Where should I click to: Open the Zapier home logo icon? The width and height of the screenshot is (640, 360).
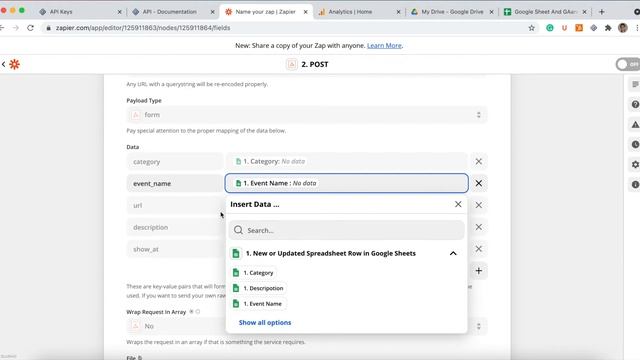click(x=14, y=64)
